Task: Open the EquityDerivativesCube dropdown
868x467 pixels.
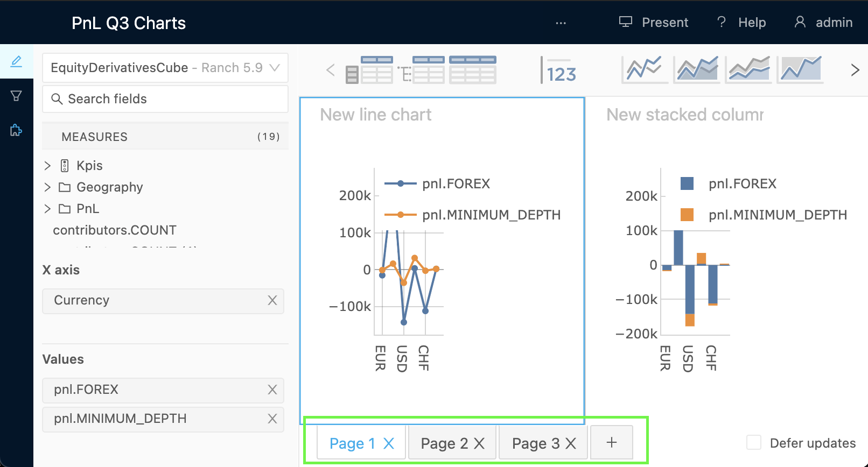Action: (165, 68)
